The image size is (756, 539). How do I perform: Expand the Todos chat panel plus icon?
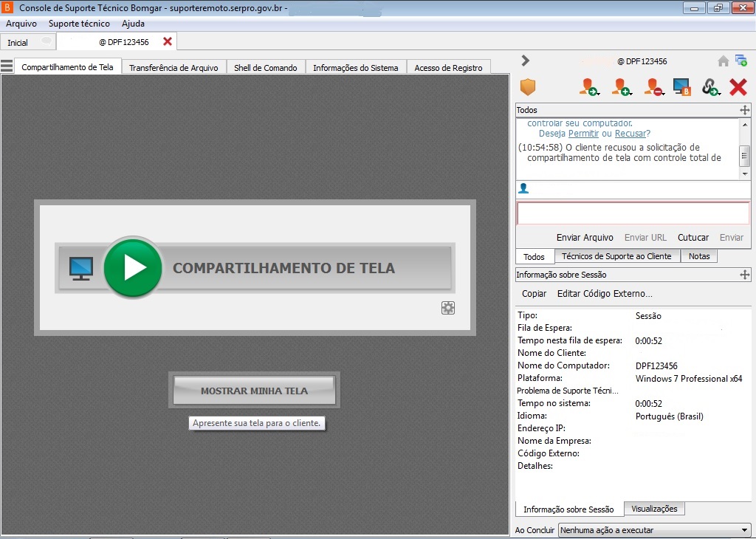coord(745,109)
